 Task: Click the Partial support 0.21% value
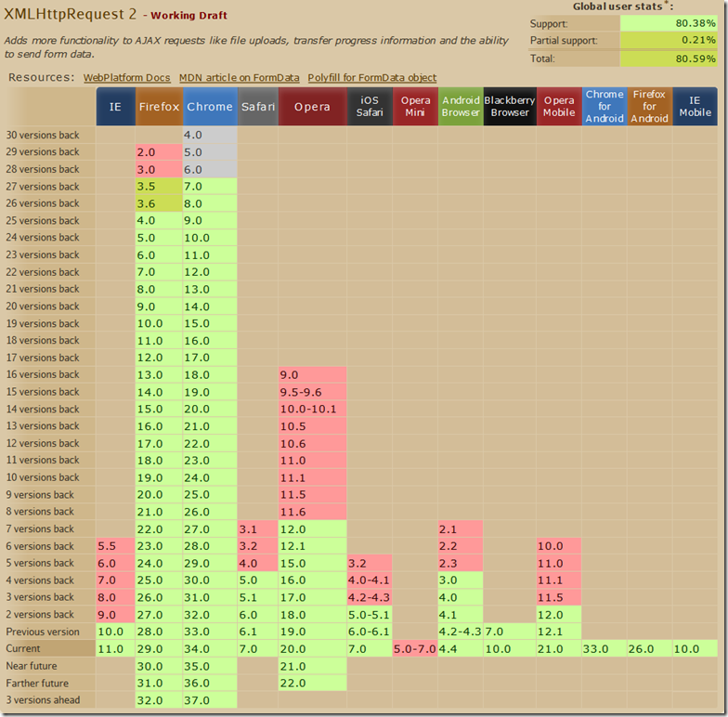tap(669, 41)
